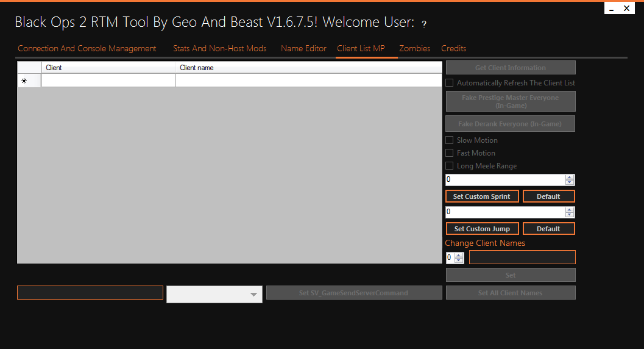The image size is (644, 349).
Task: Enable Long Meele Range checkbox
Action: [x=450, y=166]
